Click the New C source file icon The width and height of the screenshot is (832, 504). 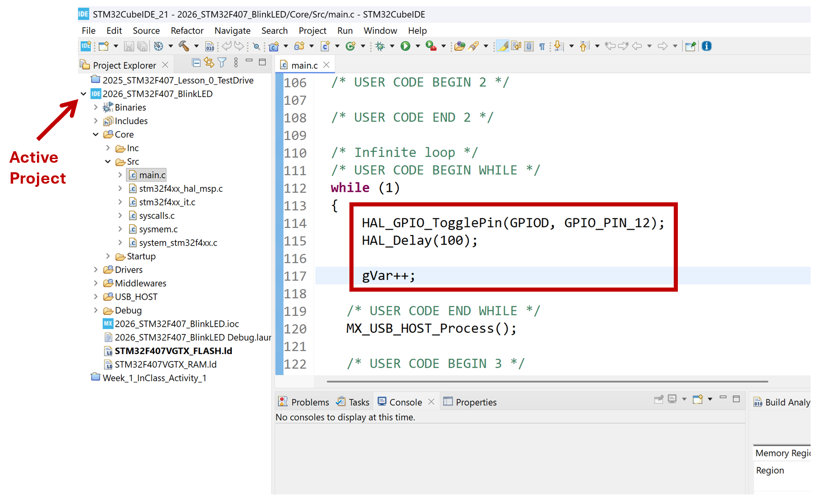click(325, 46)
